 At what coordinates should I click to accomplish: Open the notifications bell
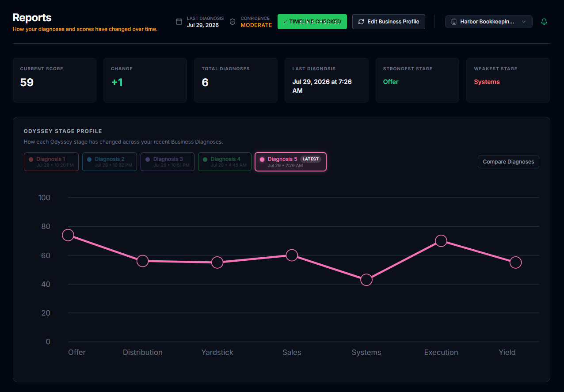[x=544, y=22]
